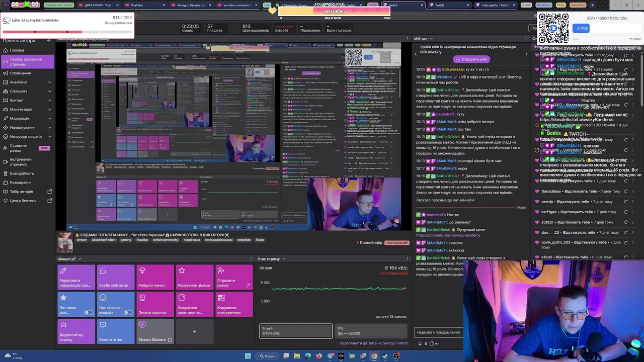Click Додати мітку стриму tile
Viewport: 644px width, 362px height.
[76, 332]
